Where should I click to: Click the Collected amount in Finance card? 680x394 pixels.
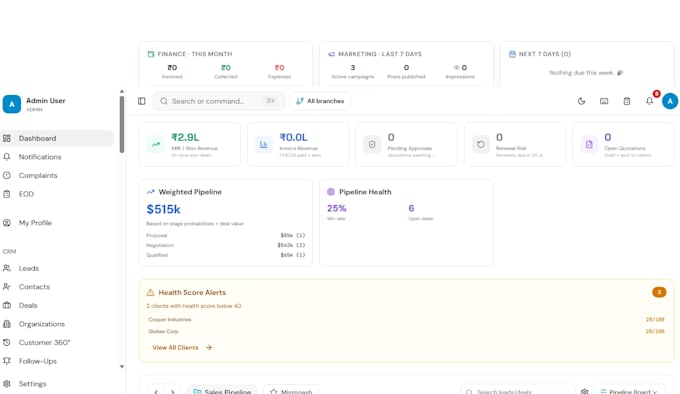(x=226, y=68)
